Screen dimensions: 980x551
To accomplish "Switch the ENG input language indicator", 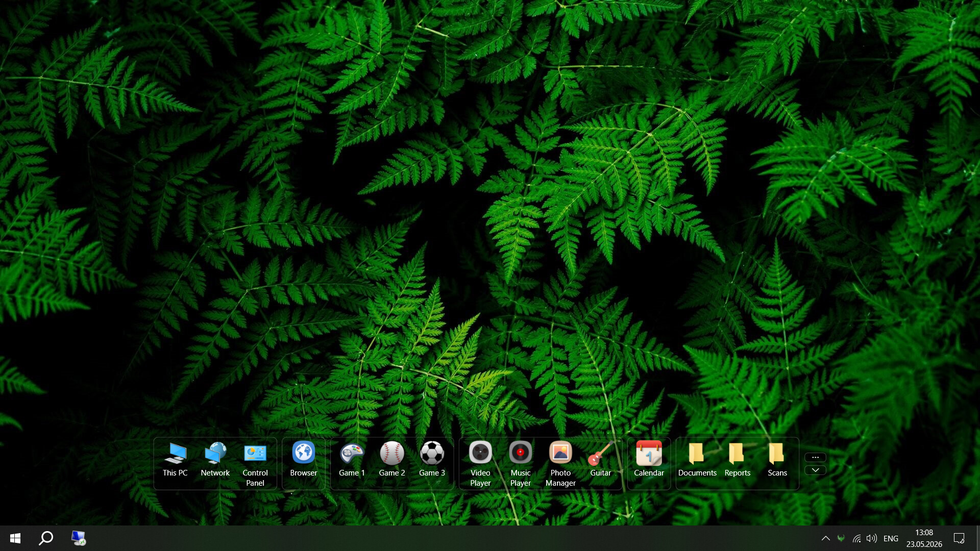I will click(891, 538).
